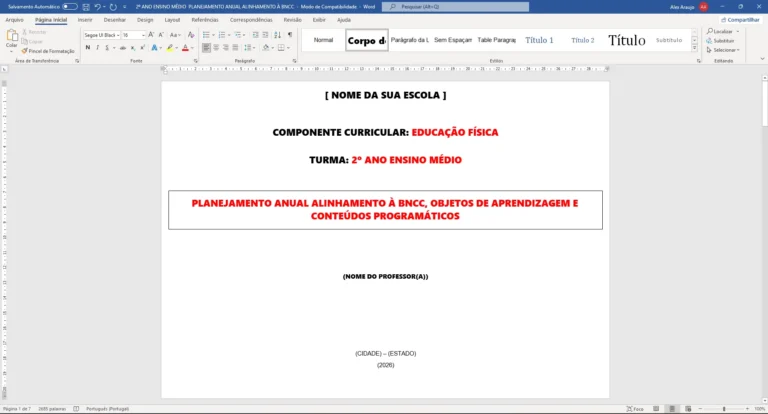768x414 pixels.
Task: Switch to Web Layout view icon
Action: tap(688, 409)
